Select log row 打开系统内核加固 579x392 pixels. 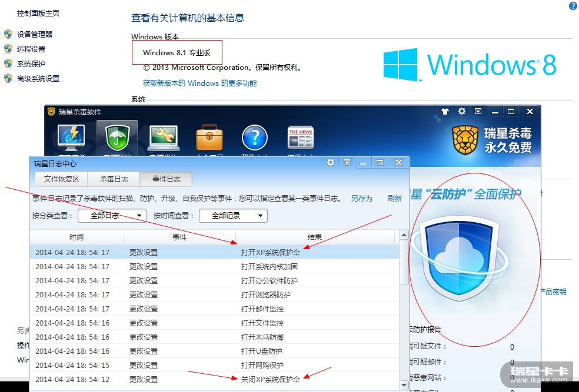[215, 266]
